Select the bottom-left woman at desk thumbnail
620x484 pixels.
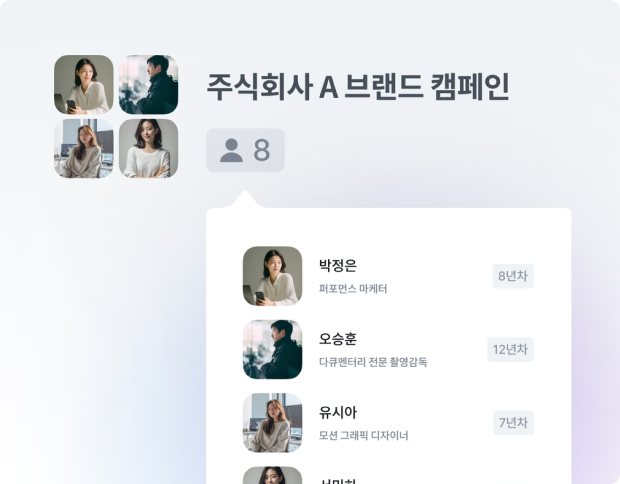(x=84, y=148)
